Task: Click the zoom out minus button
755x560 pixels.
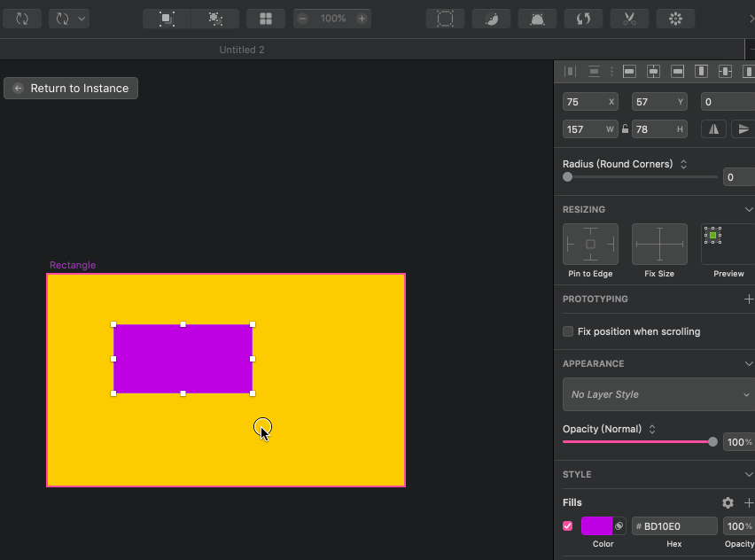Action: pyautogui.click(x=304, y=19)
